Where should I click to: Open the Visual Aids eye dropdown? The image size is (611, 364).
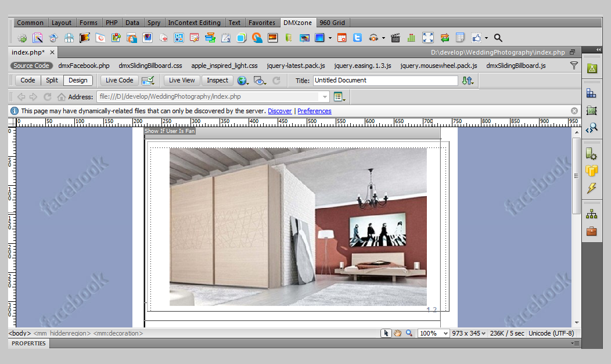tap(260, 81)
